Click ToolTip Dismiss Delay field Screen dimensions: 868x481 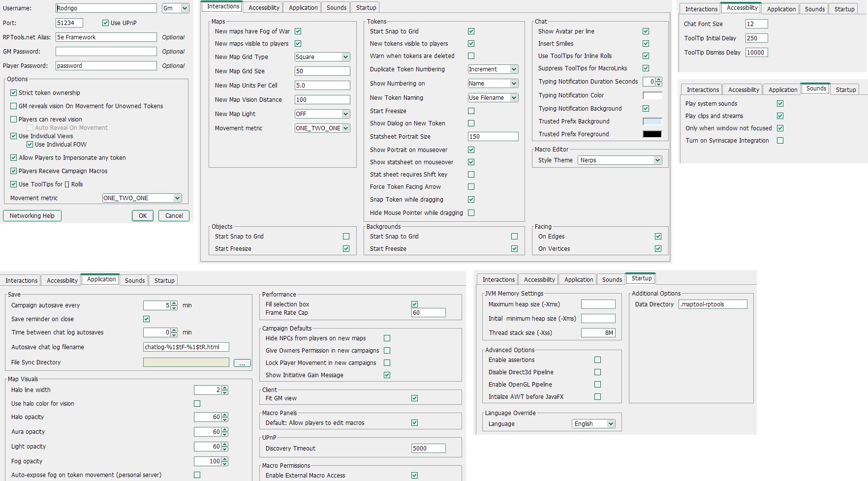coord(757,53)
